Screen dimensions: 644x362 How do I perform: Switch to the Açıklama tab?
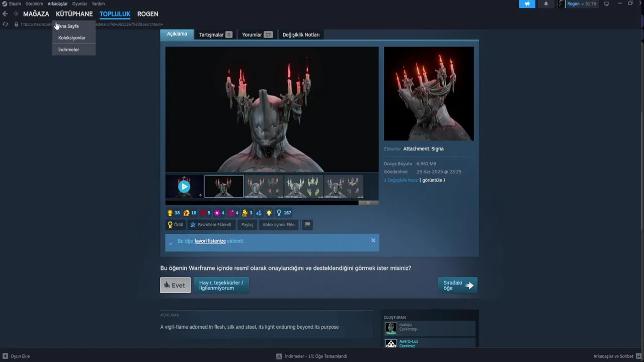point(177,34)
